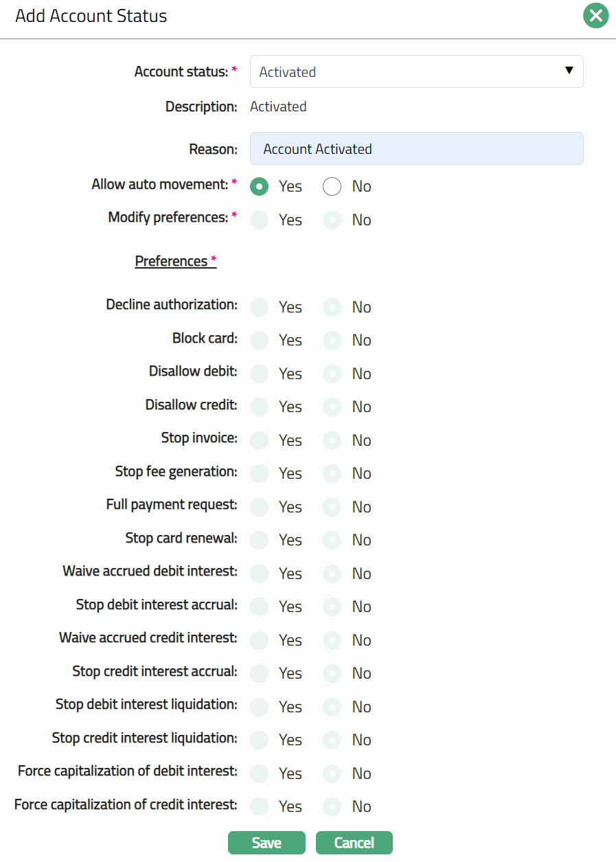Image resolution: width=616 pixels, height=862 pixels.
Task: Enable Disallow debit with Yes
Action: pyautogui.click(x=260, y=374)
